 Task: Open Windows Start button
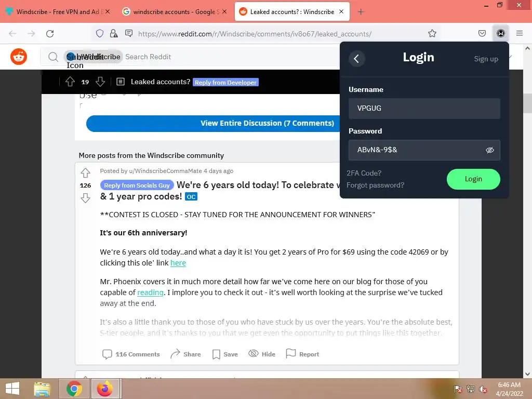[x=12, y=389]
